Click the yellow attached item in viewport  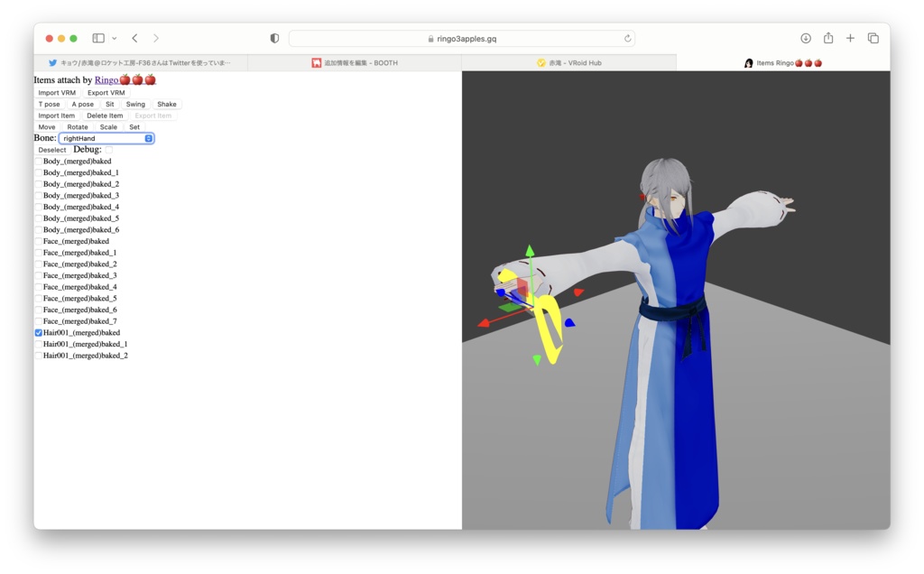(x=550, y=330)
